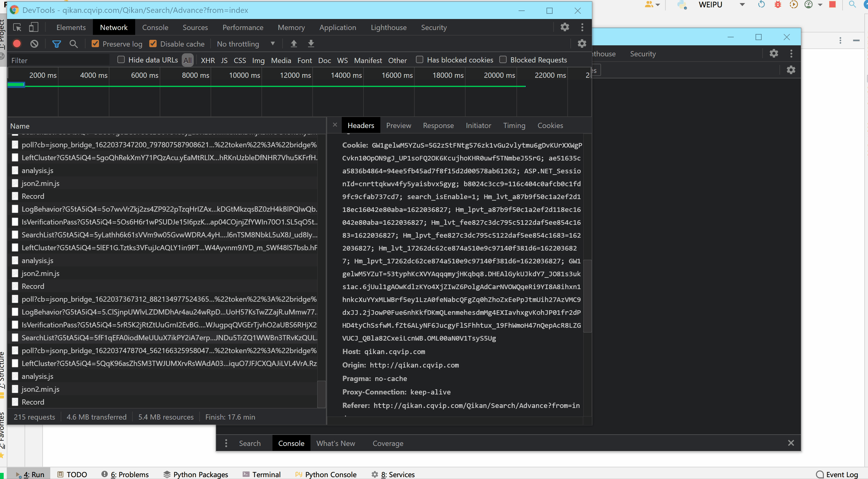Open DevTools three-dot customize menu
The image size is (868, 479).
click(582, 27)
